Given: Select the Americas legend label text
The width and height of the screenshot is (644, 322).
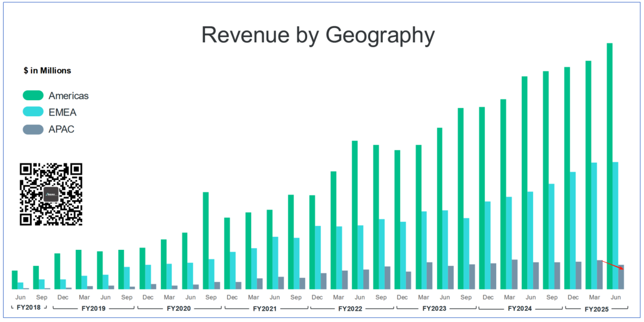Looking at the screenshot, I should click(x=69, y=95).
